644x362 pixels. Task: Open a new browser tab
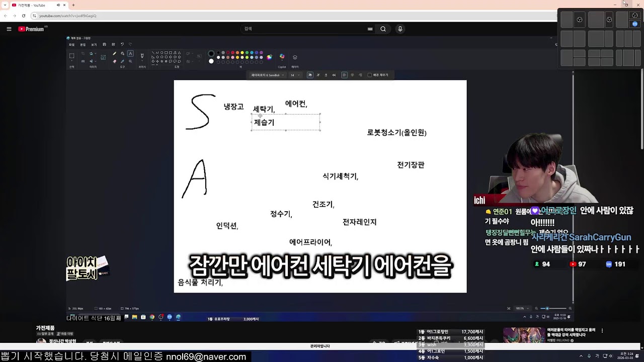coord(73,5)
